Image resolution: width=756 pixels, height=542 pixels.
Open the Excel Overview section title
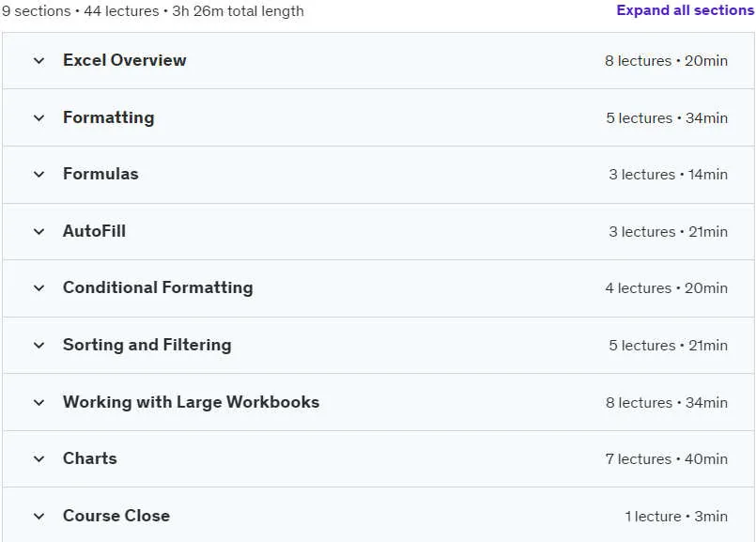[124, 60]
